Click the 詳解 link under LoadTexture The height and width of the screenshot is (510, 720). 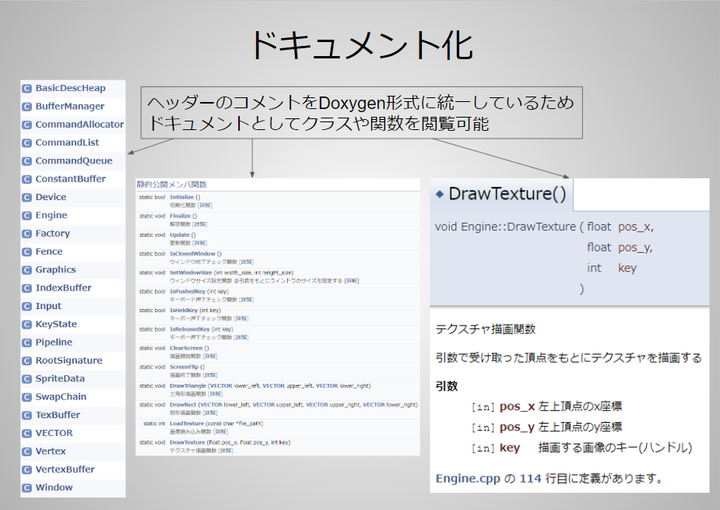click(x=220, y=432)
